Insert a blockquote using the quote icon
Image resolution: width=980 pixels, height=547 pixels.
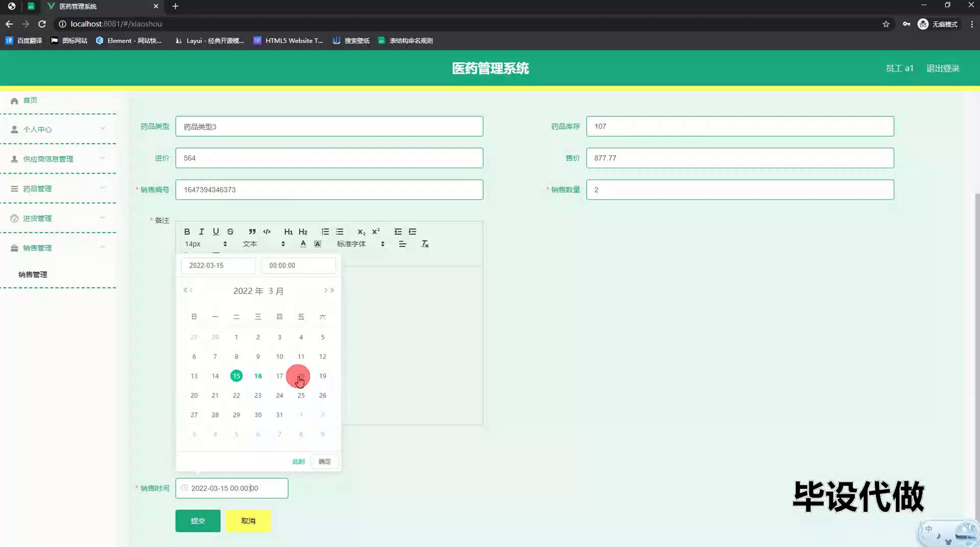[252, 232]
